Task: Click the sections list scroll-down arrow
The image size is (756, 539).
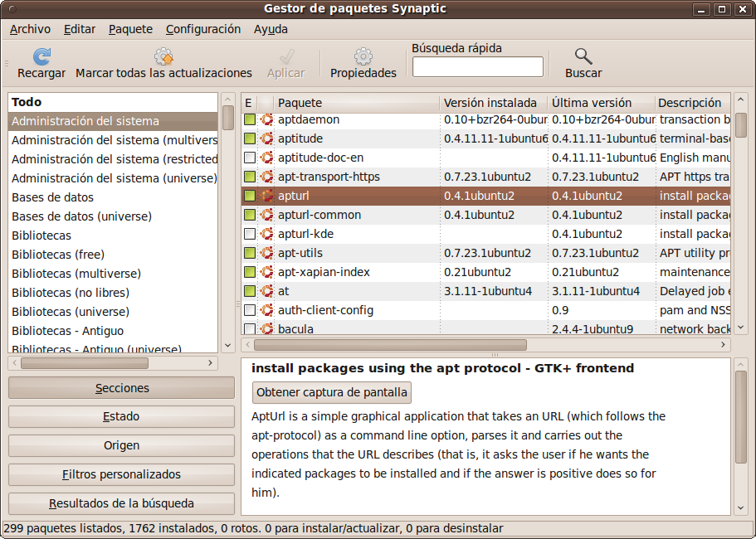Action: click(228, 345)
